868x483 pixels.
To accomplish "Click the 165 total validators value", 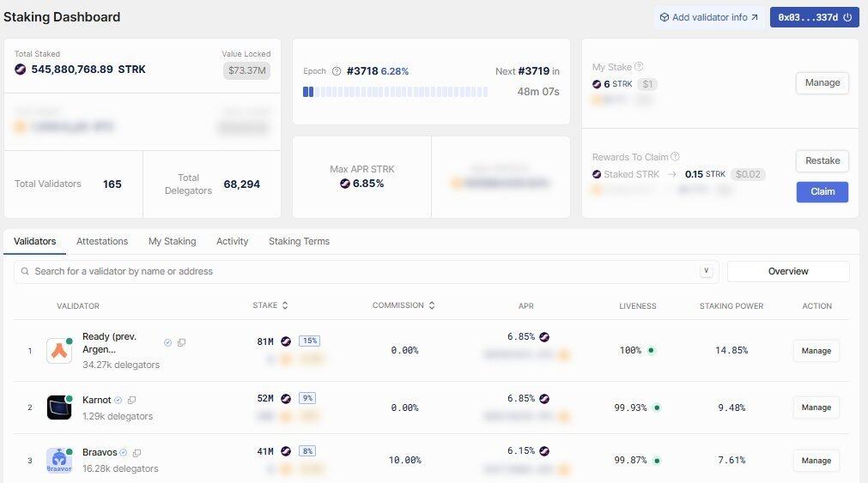I will point(112,184).
